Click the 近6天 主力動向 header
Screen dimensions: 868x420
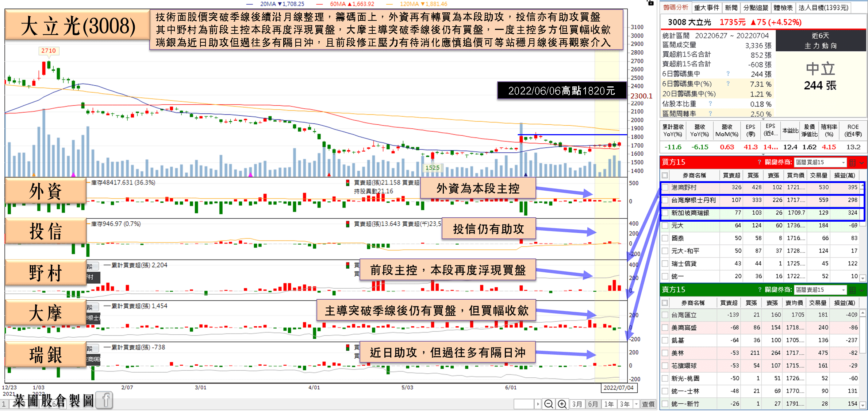821,40
